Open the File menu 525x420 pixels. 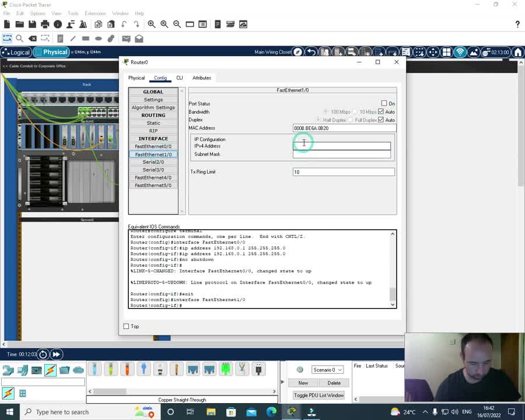6,13
